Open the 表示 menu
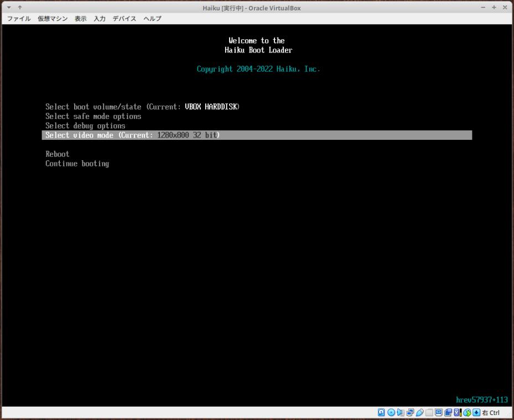The width and height of the screenshot is (514, 420). [x=80, y=19]
